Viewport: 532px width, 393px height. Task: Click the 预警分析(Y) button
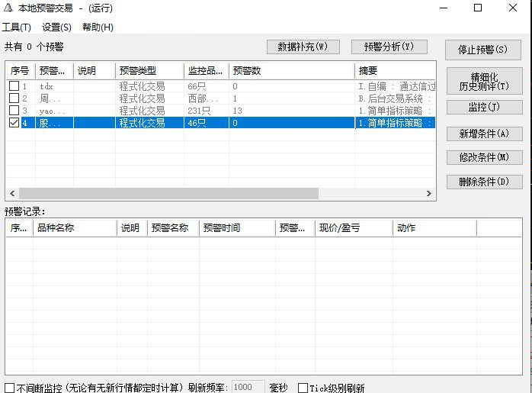click(x=389, y=47)
